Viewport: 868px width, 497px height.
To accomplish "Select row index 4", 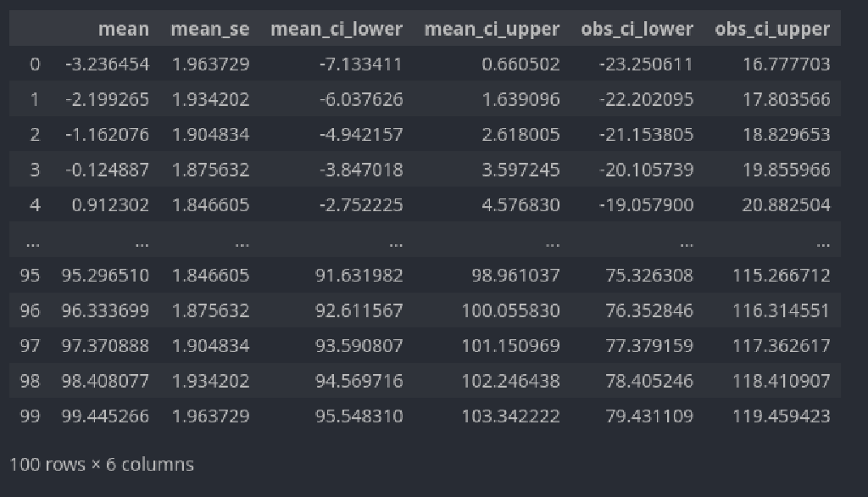I will point(34,205).
